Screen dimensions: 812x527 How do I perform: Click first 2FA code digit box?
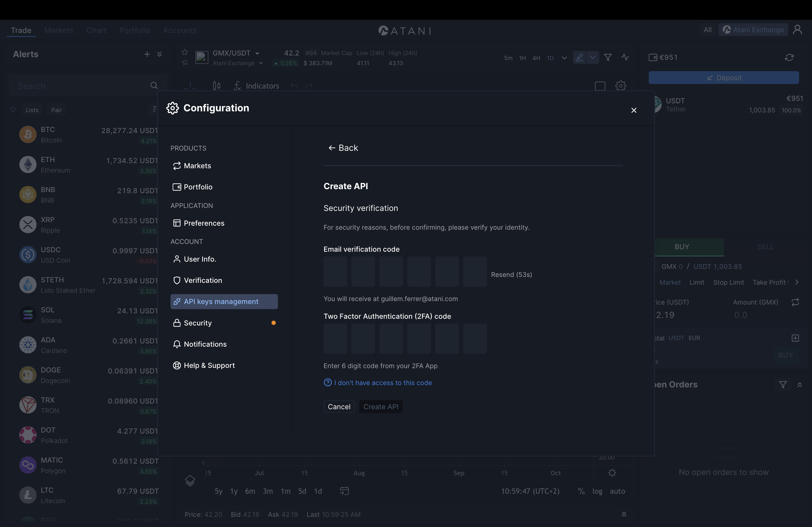(335, 338)
